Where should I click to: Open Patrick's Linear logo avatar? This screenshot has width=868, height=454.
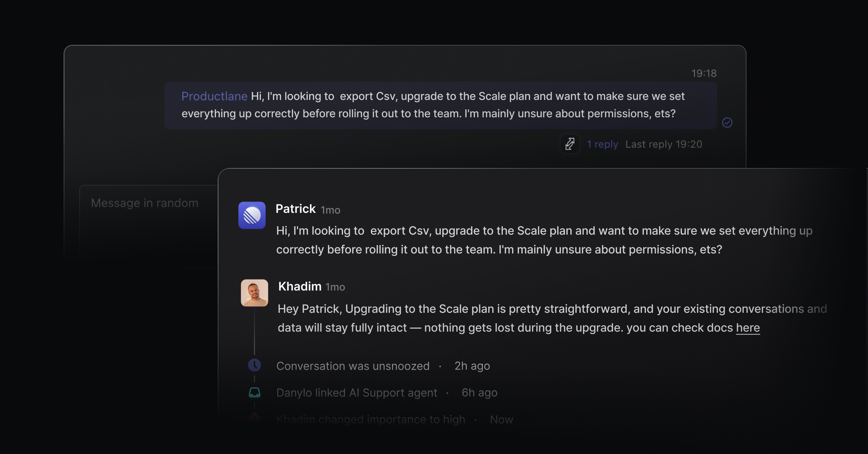[x=252, y=215]
